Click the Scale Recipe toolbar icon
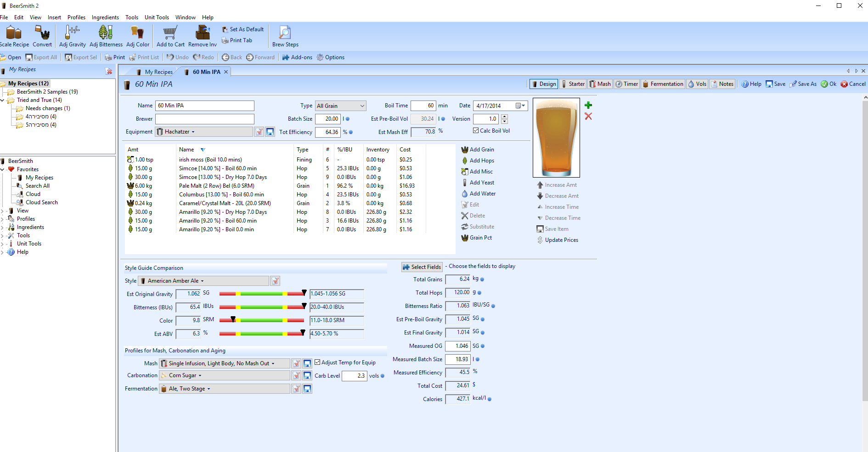868x452 pixels. point(14,36)
